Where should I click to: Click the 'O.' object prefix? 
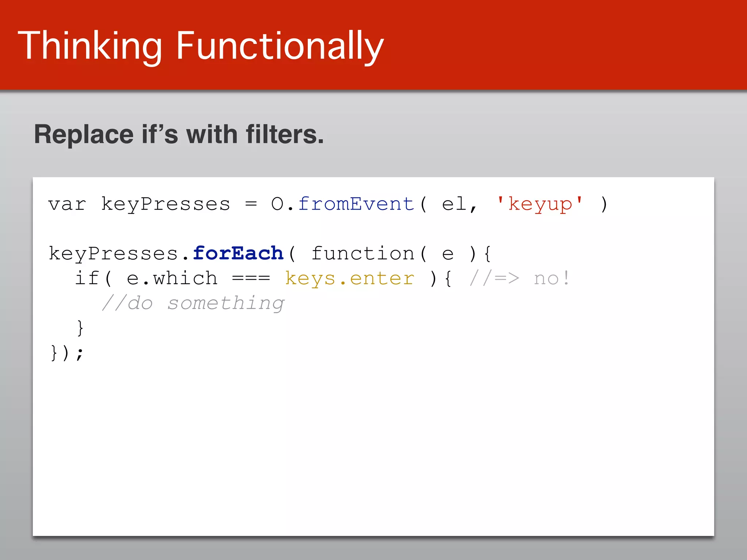282,204
